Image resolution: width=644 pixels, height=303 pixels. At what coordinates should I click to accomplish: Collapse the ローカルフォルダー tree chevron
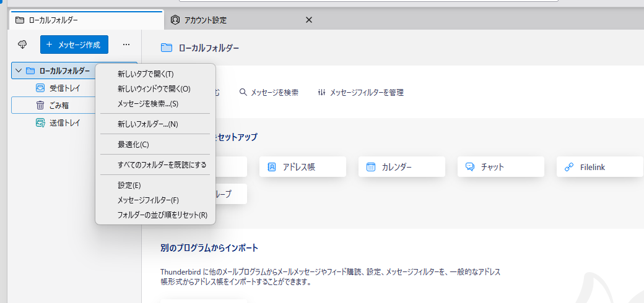coord(19,70)
